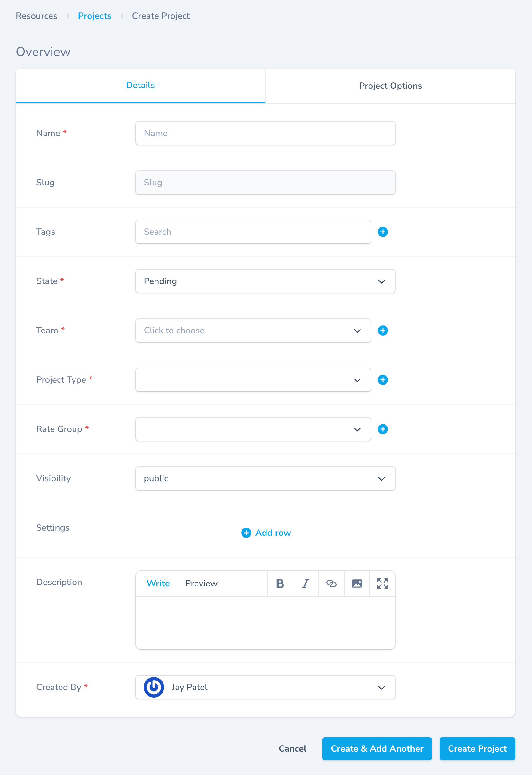Toggle bold formatting in Description editor
Image resolution: width=532 pixels, height=775 pixels.
280,583
